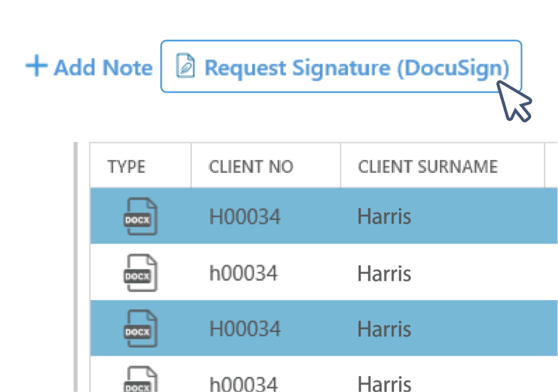The width and height of the screenshot is (558, 392).
Task: Open DOCX icon in first highlighted row
Action: 140,216
